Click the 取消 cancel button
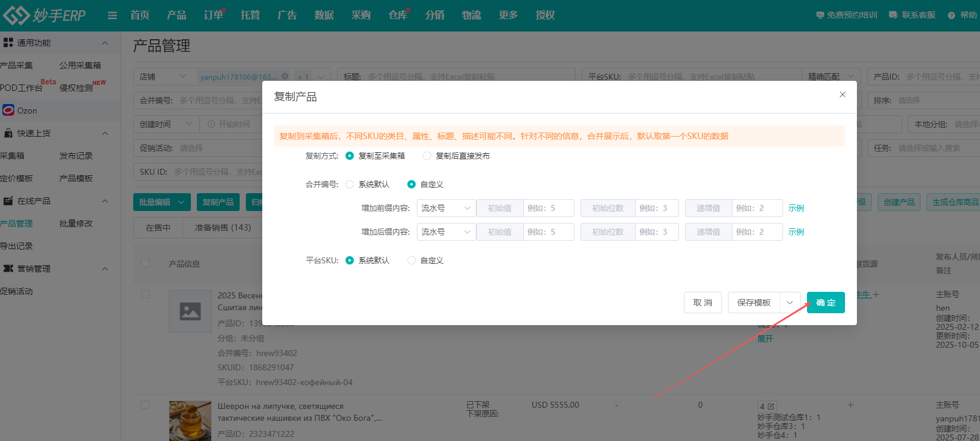This screenshot has height=441, width=980. click(x=702, y=303)
